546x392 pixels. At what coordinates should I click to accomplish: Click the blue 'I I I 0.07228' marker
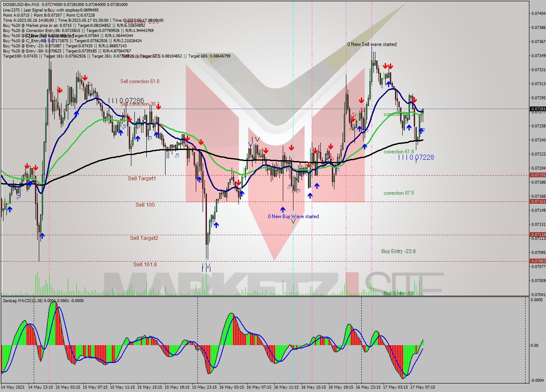click(416, 158)
